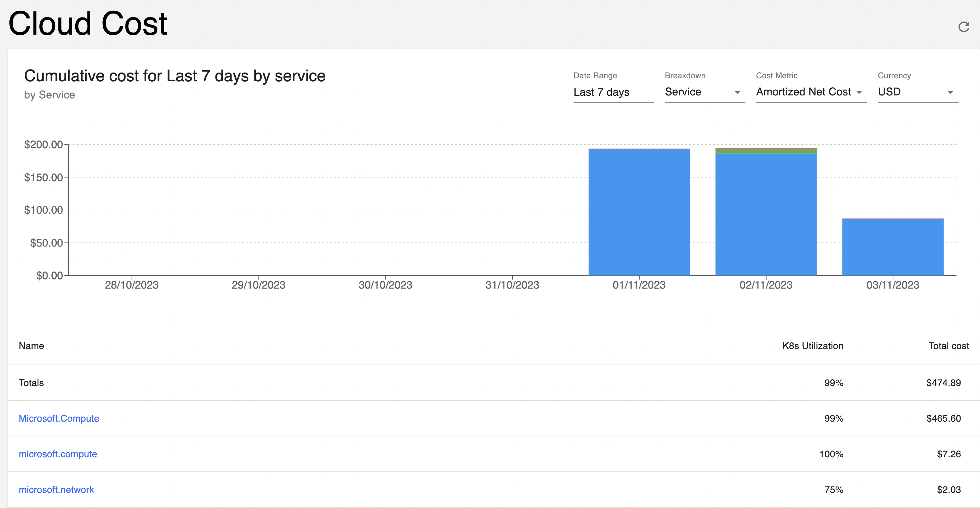Select the Service breakdown option
Viewport: 980px width, 508px height.
pyautogui.click(x=683, y=92)
